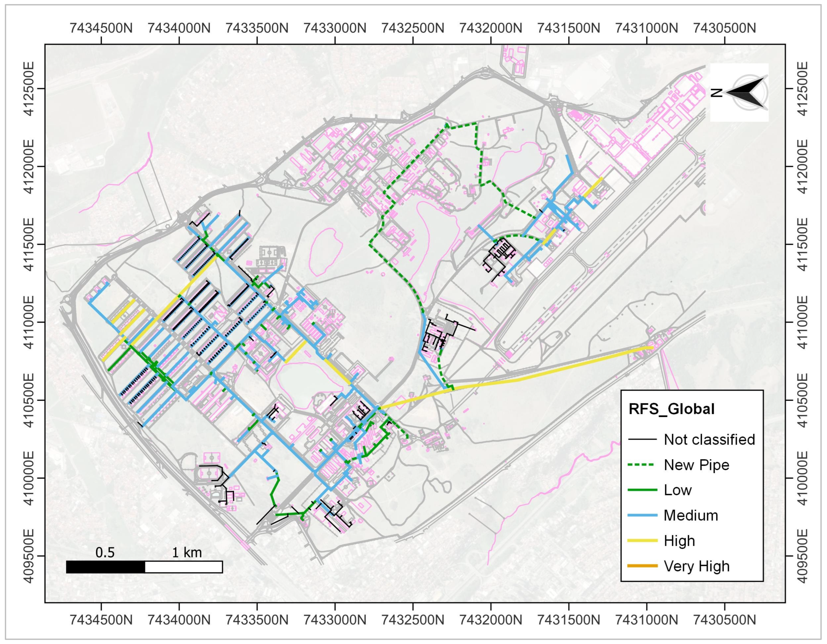The image size is (827, 644).
Task: Click the RFS_Global legend title
Action: tap(671, 409)
